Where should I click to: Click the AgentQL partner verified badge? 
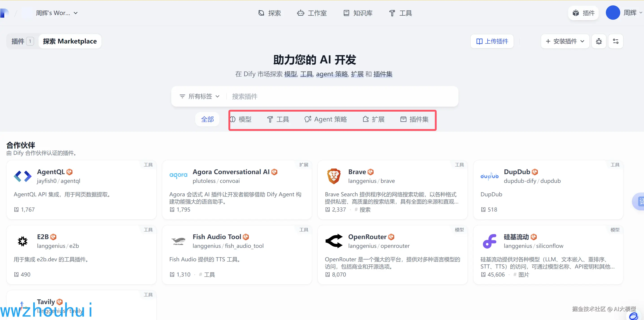(70, 172)
